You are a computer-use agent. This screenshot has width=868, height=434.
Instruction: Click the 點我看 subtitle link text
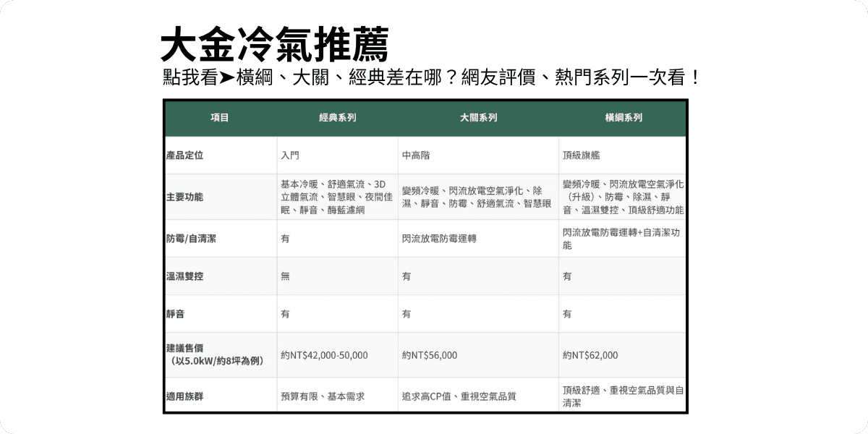(190, 77)
